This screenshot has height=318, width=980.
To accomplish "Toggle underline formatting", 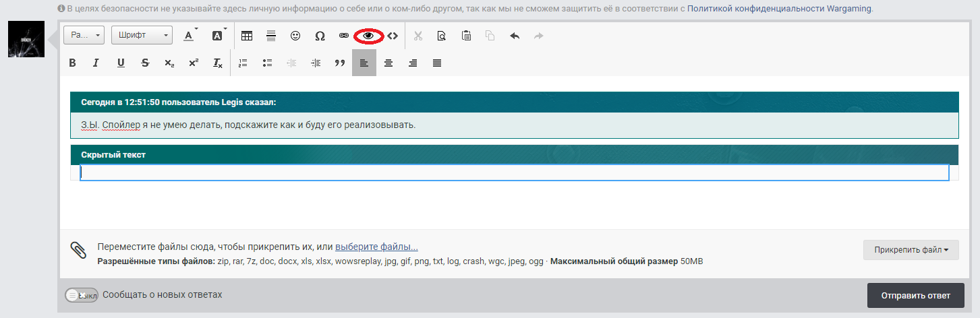I will click(x=121, y=63).
